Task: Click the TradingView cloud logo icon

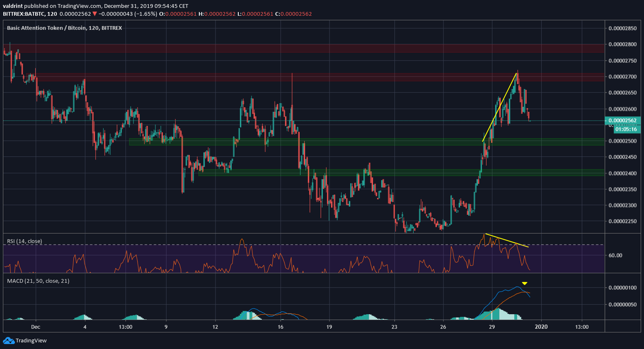Action: [8, 340]
